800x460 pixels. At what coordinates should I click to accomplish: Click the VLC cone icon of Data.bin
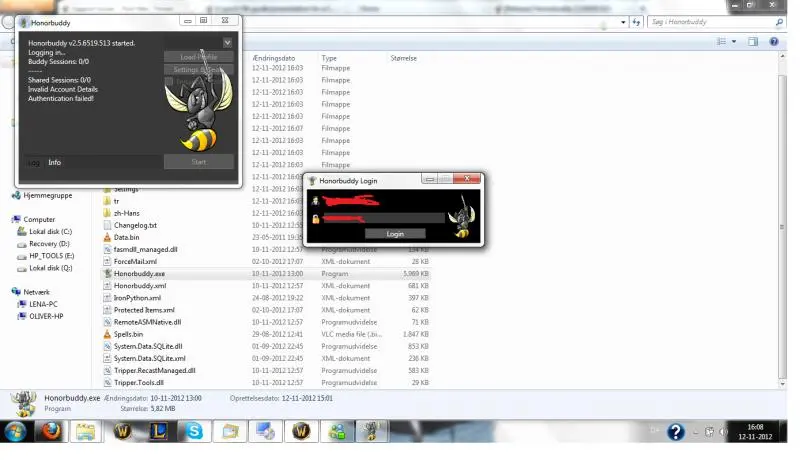[107, 237]
